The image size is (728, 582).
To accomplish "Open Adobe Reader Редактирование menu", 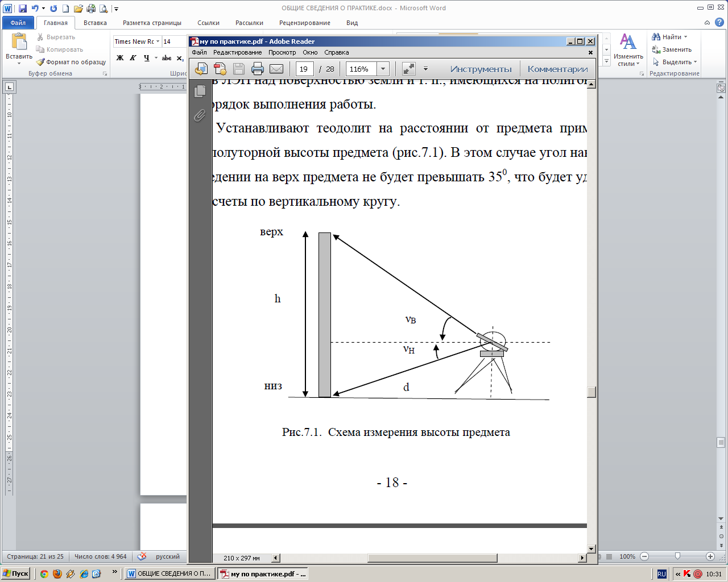I will 237,52.
